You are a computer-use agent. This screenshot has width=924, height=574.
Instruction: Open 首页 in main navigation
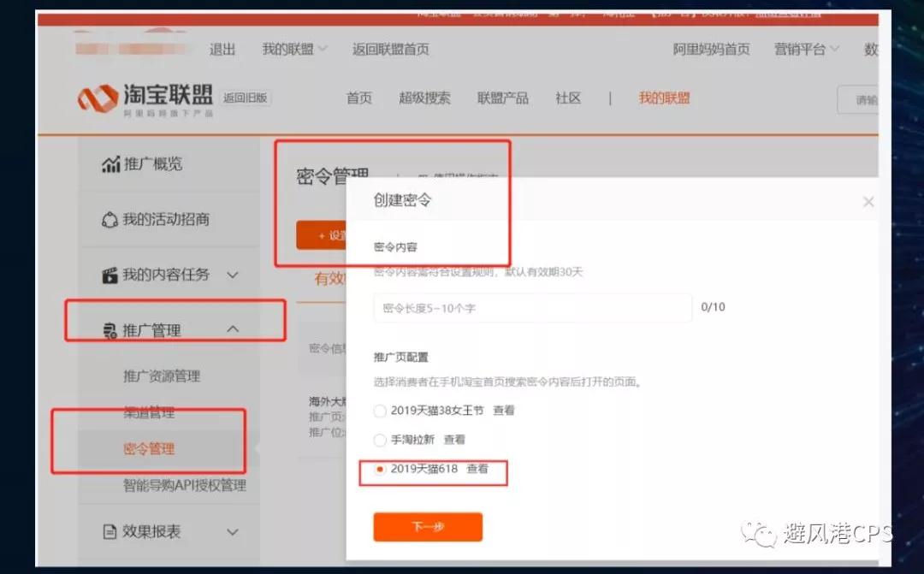pos(358,98)
